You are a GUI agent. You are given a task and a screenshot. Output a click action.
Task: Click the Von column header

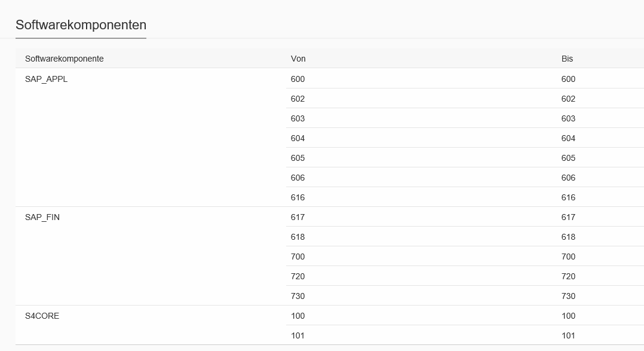(x=298, y=59)
